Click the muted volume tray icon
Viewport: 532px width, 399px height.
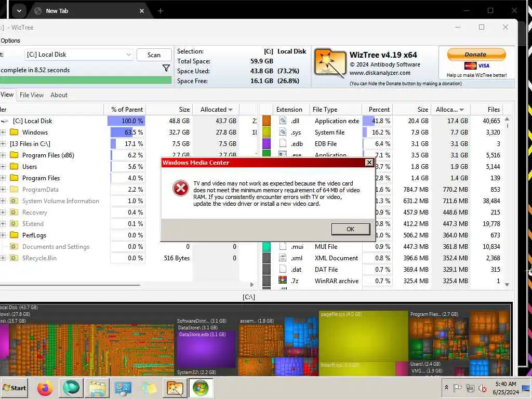pyautogui.click(x=483, y=388)
